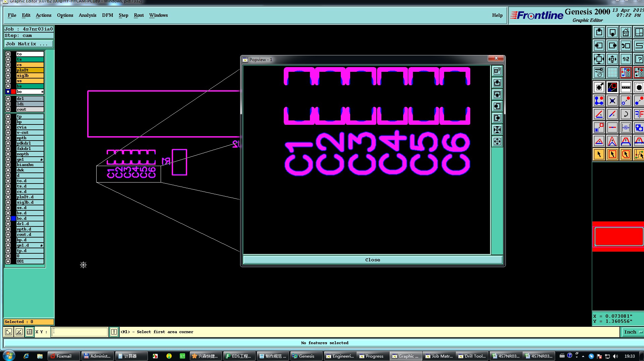
Task: Toggle checkbox for layer drl
Action: click(x=8, y=99)
